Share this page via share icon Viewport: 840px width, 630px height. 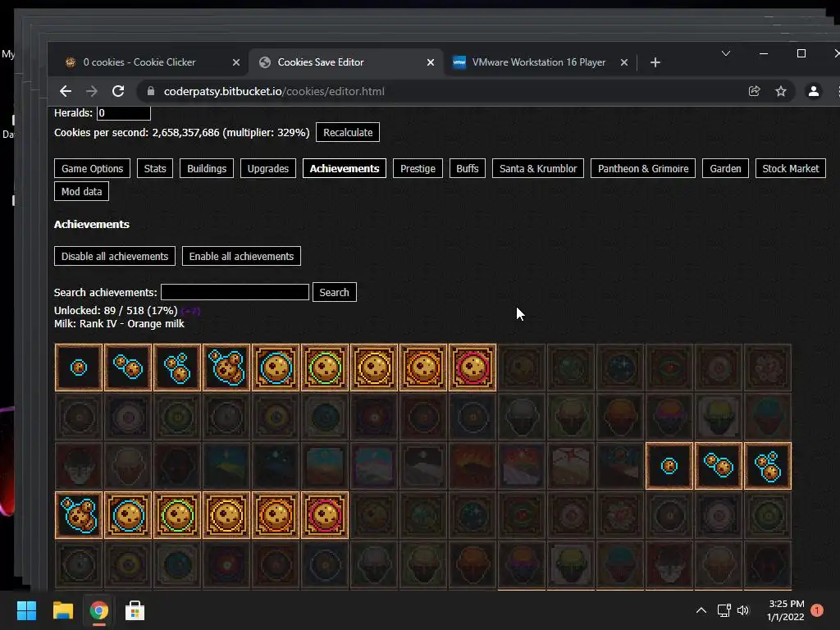(x=755, y=92)
